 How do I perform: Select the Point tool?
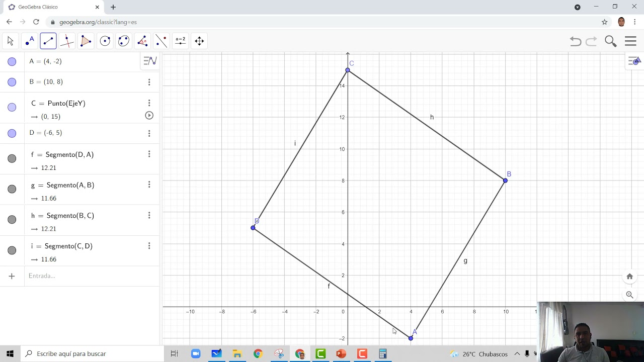pos(30,41)
